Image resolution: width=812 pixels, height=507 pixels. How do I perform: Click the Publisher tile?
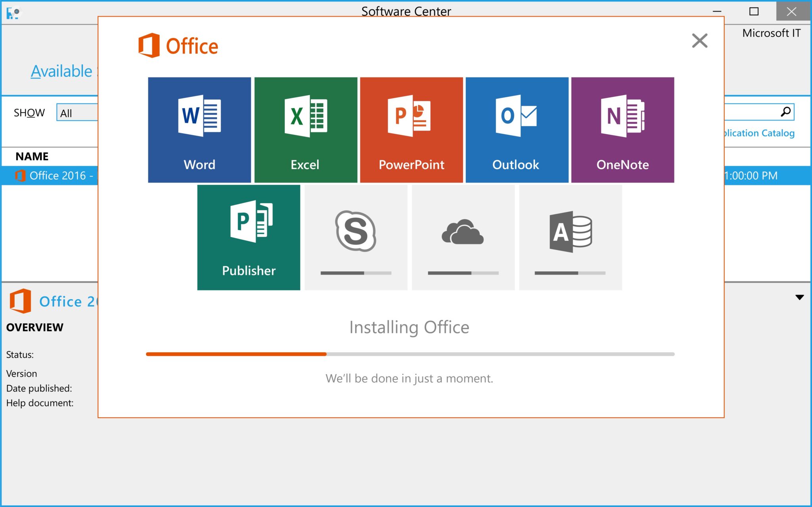point(249,237)
